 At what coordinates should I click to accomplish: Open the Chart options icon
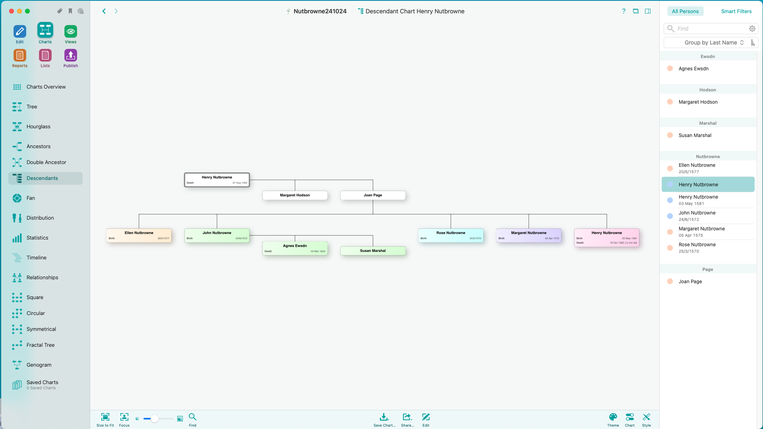click(x=630, y=417)
